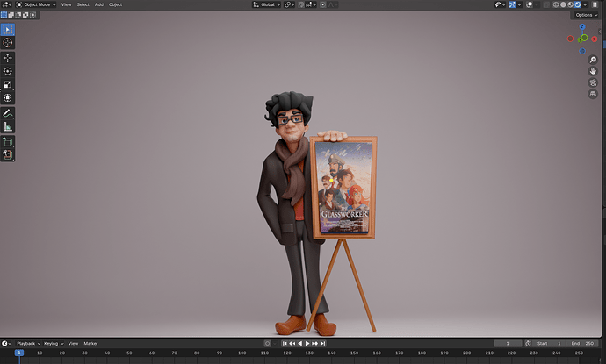
Task: Open the Options dropdown
Action: (587, 15)
